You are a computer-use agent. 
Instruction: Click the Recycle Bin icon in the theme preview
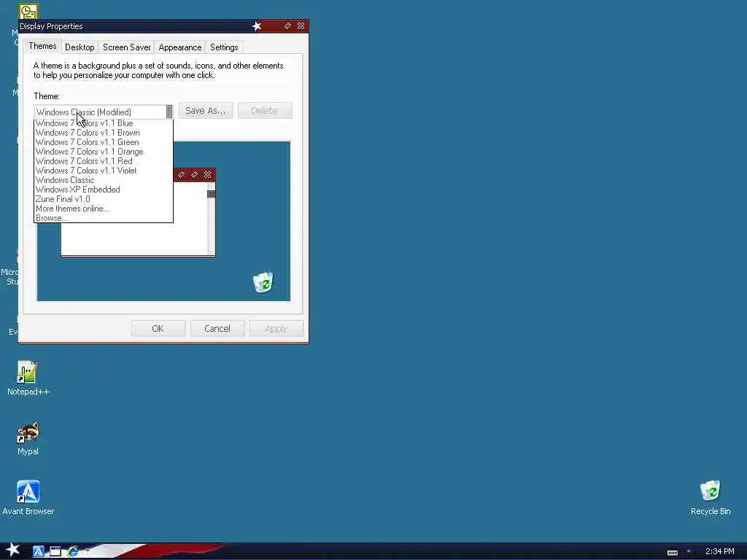[x=263, y=282]
